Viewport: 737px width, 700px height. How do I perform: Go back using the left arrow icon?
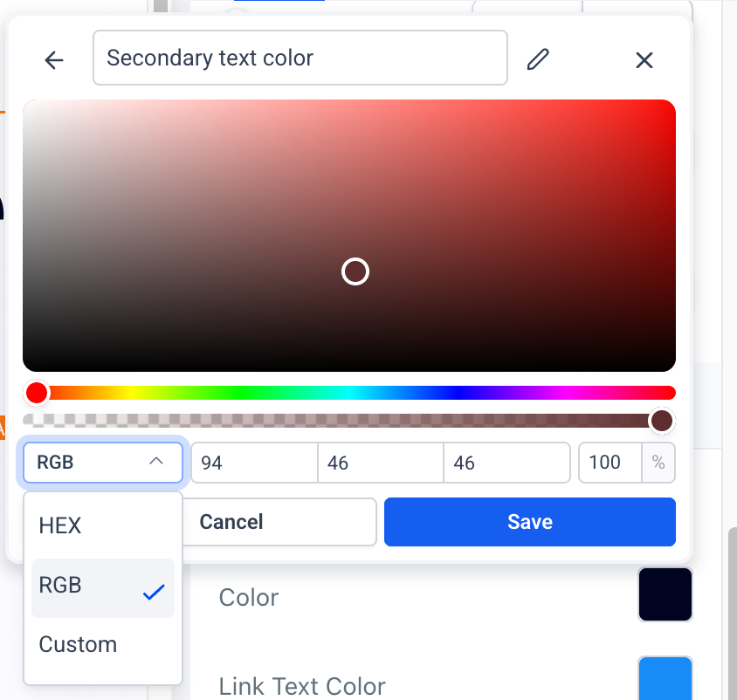tap(54, 60)
